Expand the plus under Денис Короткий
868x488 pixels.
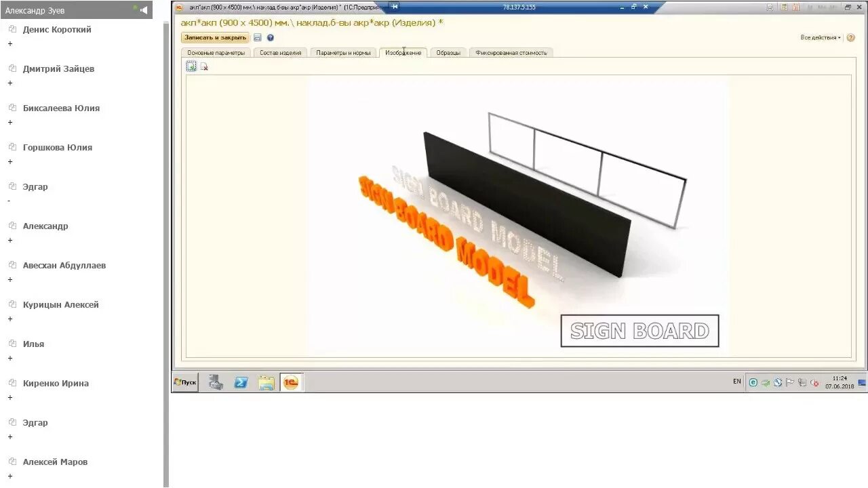pyautogui.click(x=10, y=44)
